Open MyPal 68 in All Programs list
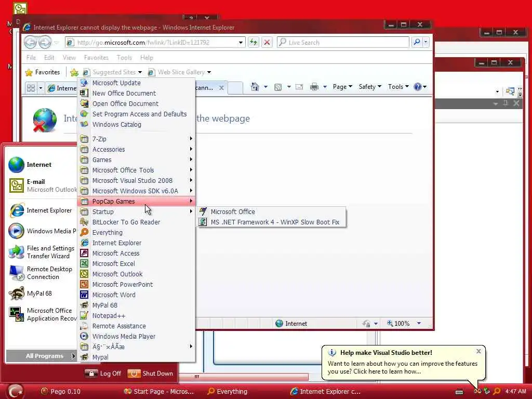The image size is (532, 399). click(136, 305)
